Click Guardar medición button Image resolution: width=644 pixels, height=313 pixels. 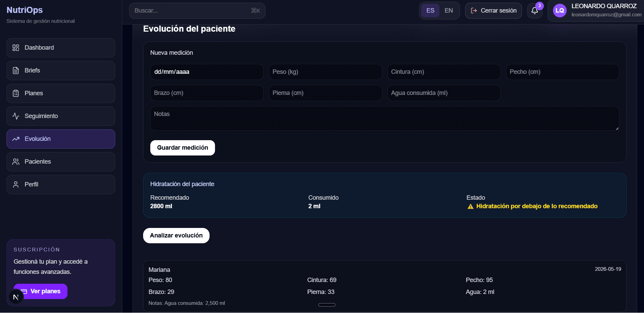click(x=182, y=148)
